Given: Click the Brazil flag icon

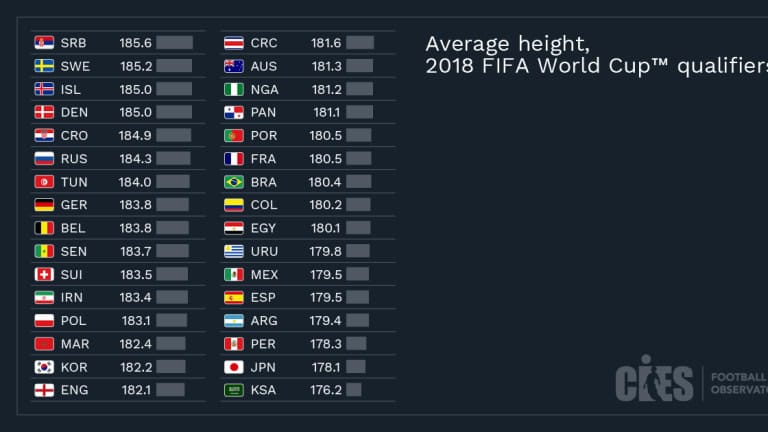Looking at the screenshot, I should coord(234,182).
